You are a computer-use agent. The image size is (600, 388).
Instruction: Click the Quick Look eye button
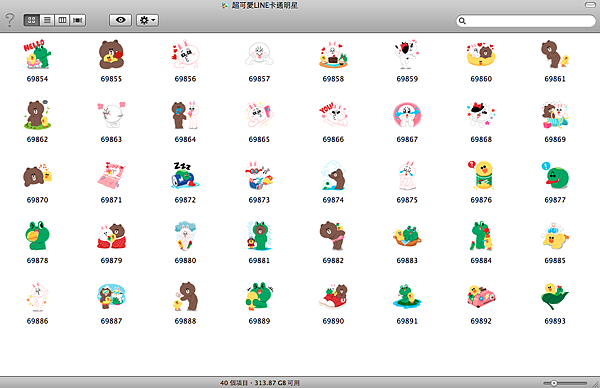click(121, 20)
